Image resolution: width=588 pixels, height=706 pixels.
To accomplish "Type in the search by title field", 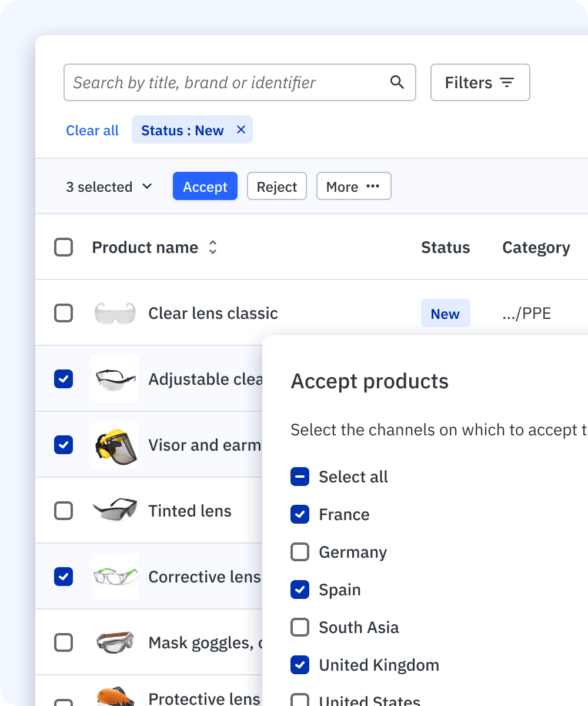I will click(226, 82).
